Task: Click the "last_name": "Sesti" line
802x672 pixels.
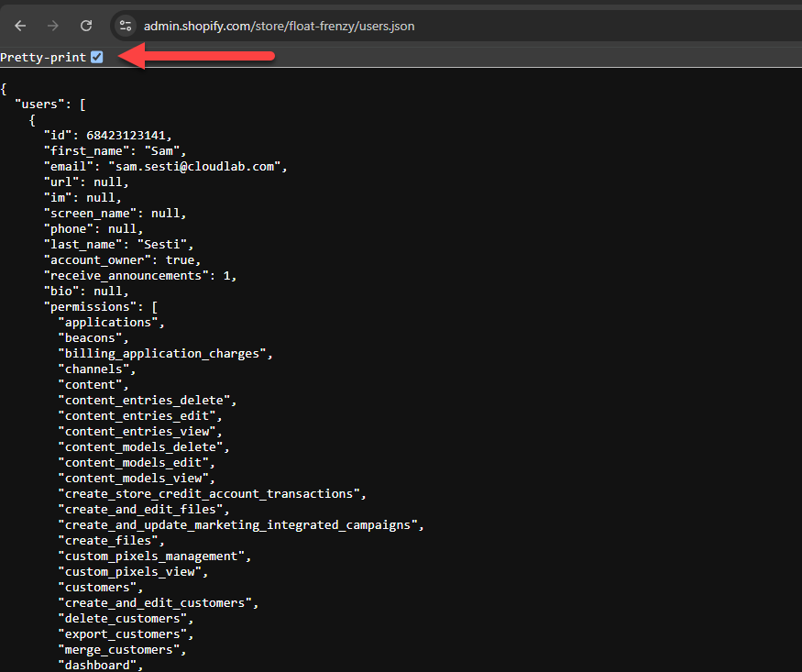Action: pyautogui.click(x=119, y=245)
